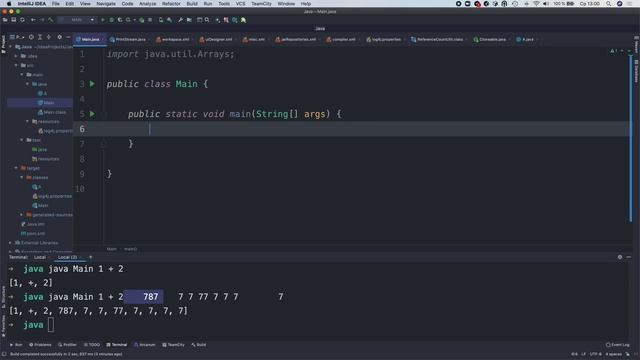The height and width of the screenshot is (360, 640).
Task: Click the Debug bug icon in the toolbar
Action: coord(111,20)
